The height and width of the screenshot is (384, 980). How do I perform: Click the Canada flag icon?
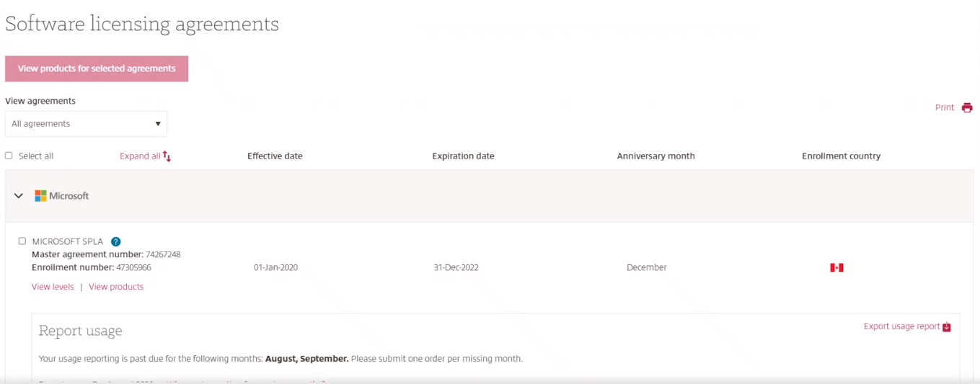pos(836,267)
